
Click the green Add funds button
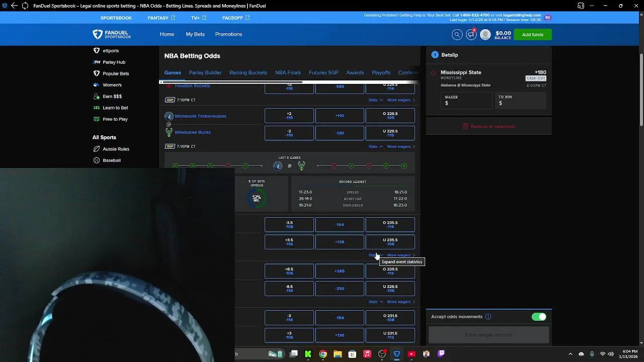tap(532, 35)
